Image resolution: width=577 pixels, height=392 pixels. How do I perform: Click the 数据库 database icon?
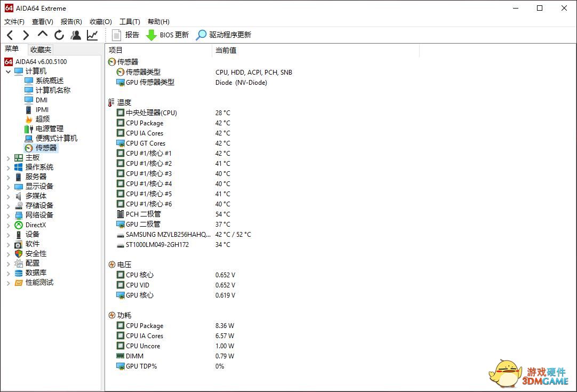click(x=19, y=273)
